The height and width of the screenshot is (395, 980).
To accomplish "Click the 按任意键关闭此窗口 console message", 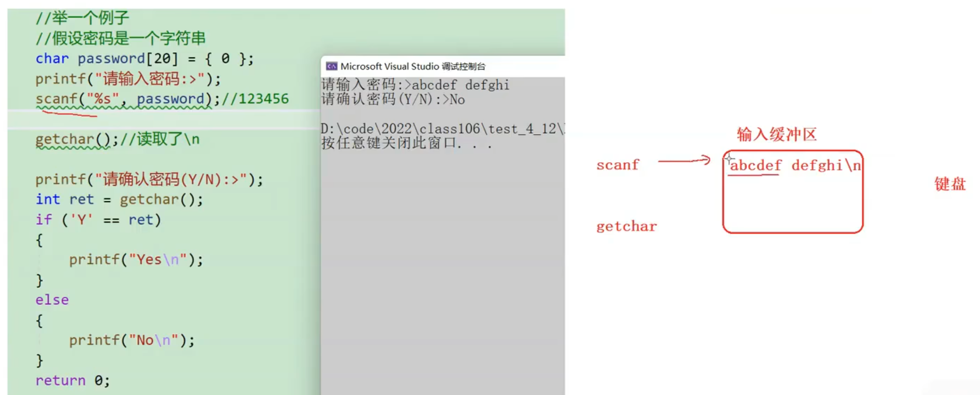I will 406,143.
